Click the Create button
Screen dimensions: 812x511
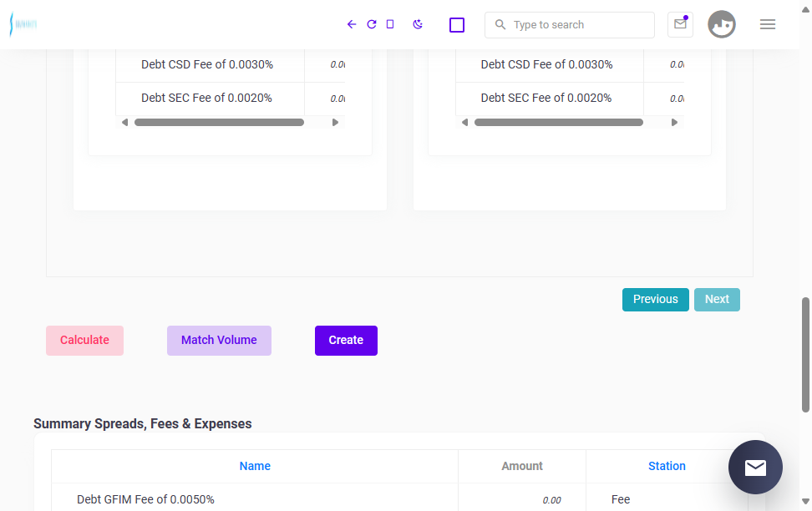346,340
